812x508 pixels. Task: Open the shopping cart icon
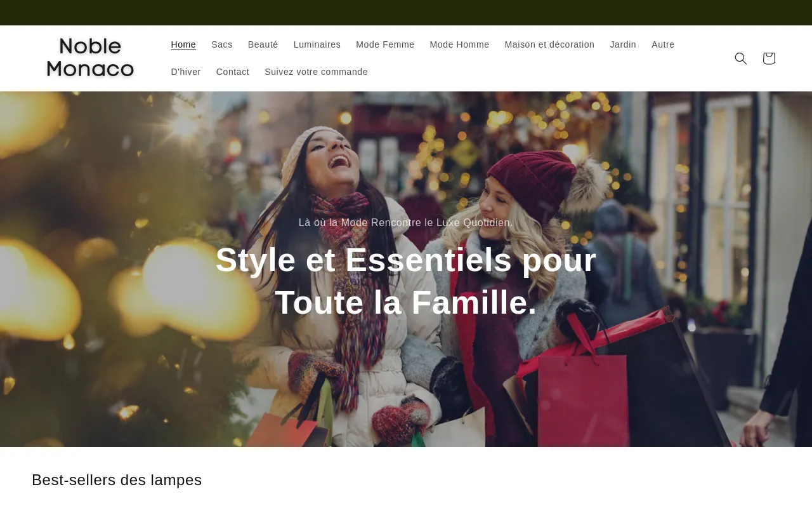[x=768, y=58]
